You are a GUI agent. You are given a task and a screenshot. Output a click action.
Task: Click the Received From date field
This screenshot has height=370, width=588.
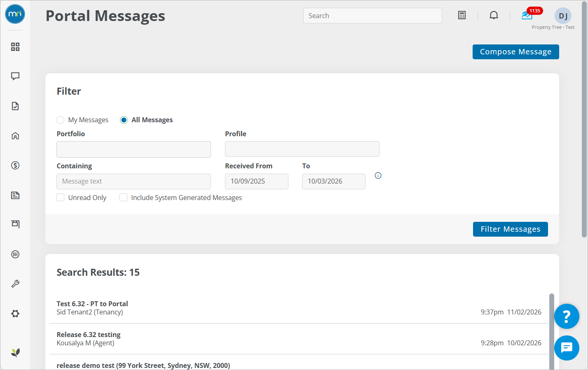pyautogui.click(x=257, y=182)
